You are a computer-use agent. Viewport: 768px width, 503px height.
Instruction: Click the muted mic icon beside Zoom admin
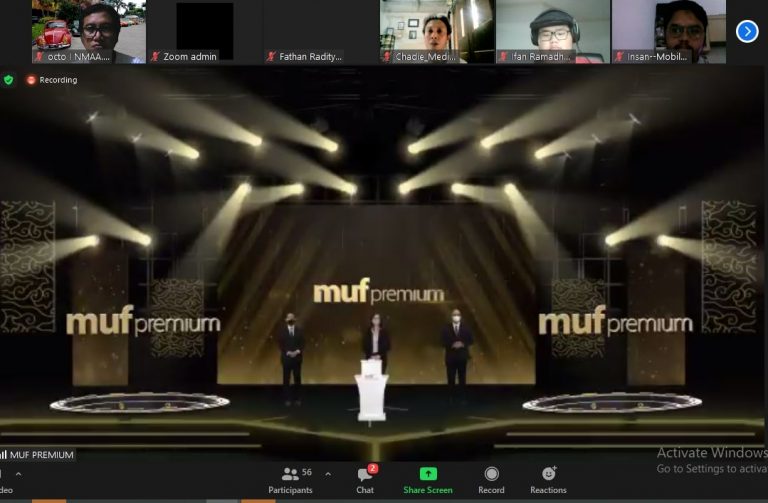click(x=156, y=57)
